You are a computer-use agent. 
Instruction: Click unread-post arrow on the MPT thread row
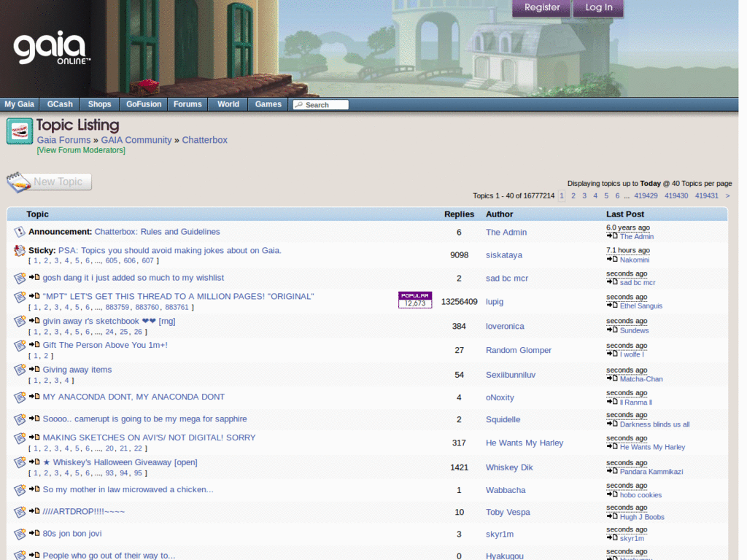[x=34, y=297]
